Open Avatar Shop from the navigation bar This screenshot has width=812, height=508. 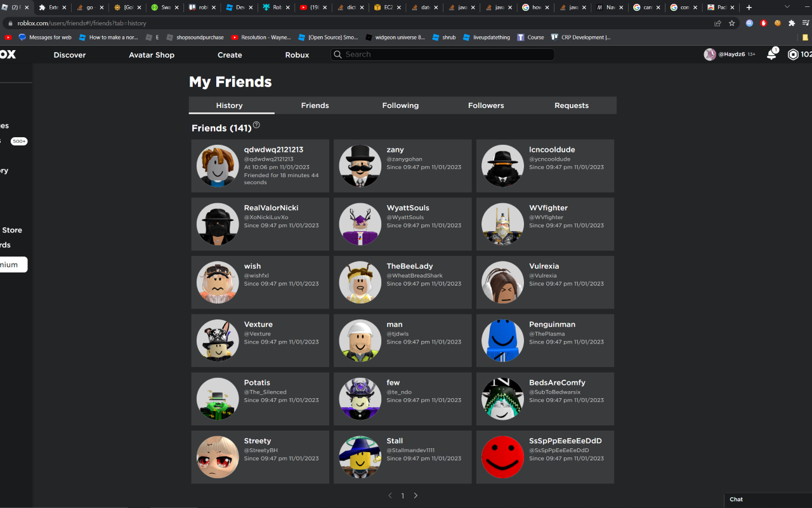coord(151,55)
